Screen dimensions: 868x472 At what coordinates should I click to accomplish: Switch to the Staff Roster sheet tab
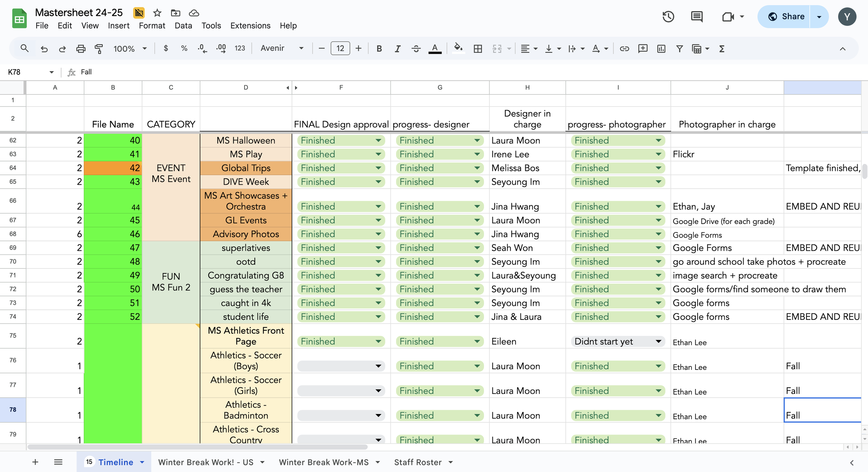(418, 462)
